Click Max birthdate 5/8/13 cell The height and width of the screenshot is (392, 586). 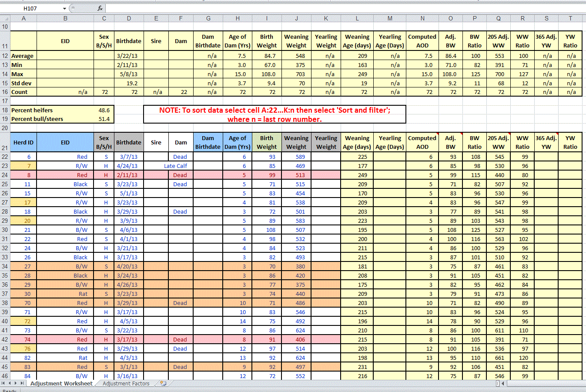[129, 74]
